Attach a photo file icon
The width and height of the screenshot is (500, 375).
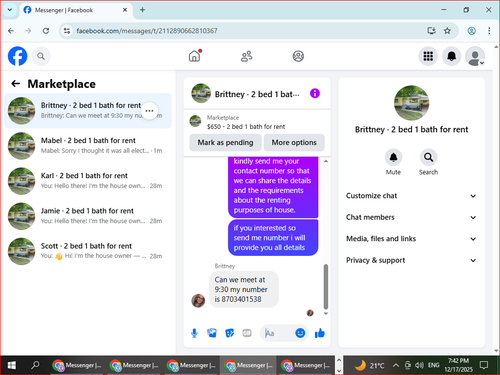click(x=212, y=333)
